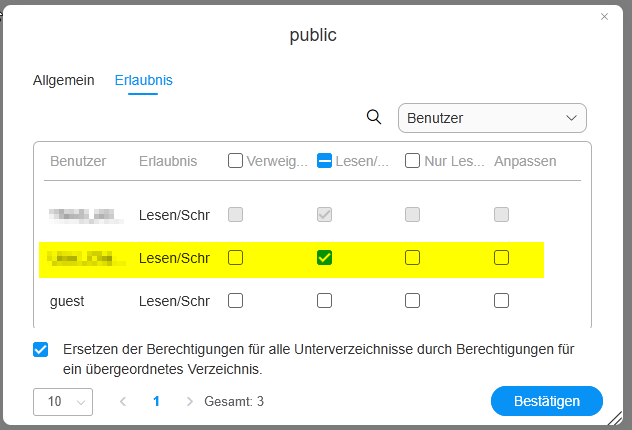Go to next page arrow
This screenshot has width=632, height=430.
(189, 401)
